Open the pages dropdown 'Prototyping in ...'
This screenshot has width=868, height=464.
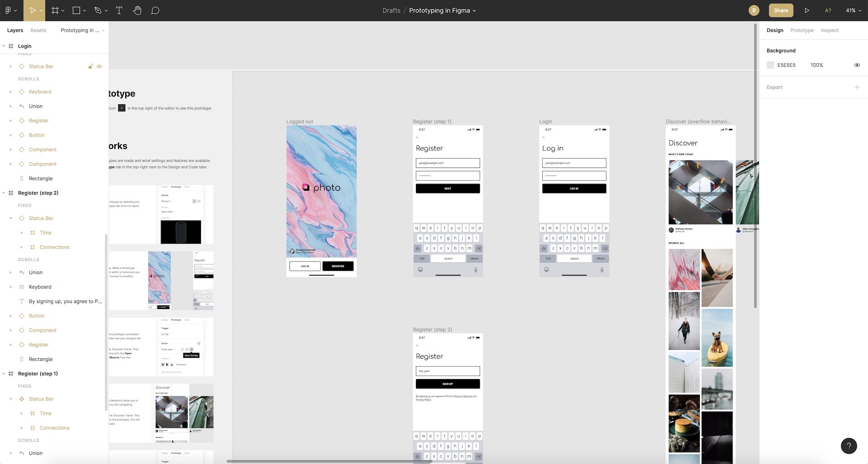pos(82,30)
